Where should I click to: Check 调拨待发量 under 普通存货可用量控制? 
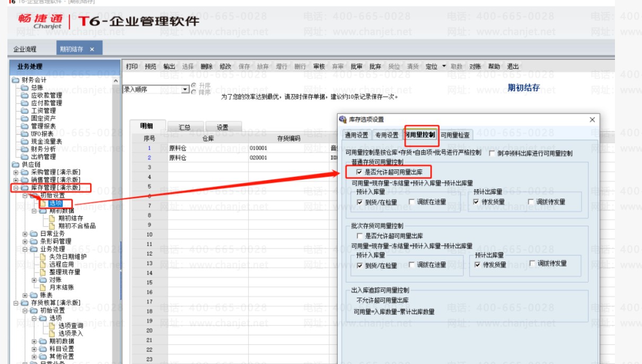(x=531, y=202)
